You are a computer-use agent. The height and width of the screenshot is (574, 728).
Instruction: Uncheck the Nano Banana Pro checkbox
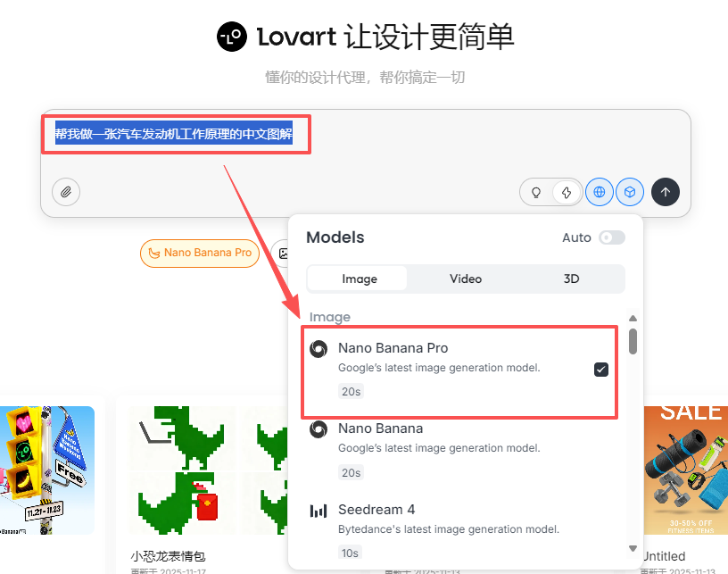click(x=601, y=369)
